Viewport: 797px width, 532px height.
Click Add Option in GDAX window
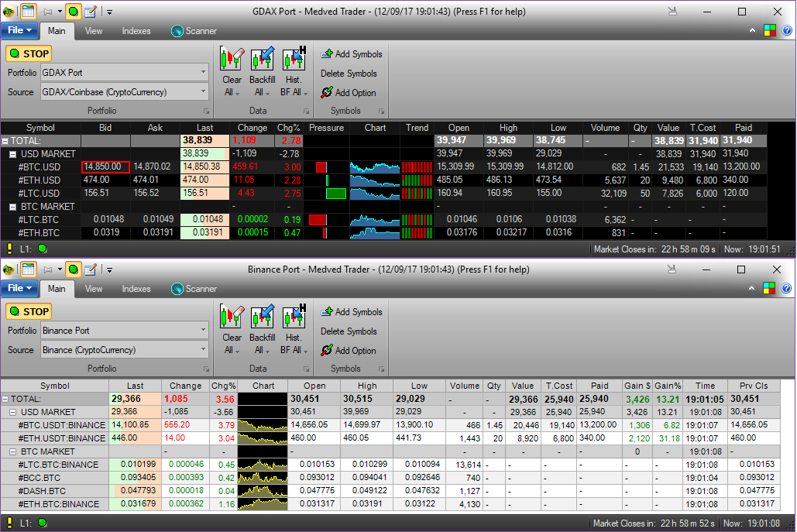tap(349, 92)
